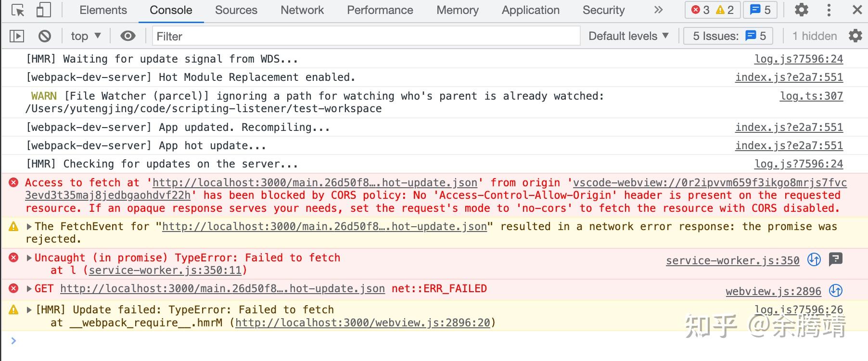
Task: Select the inspect element cursor icon
Action: [x=18, y=10]
